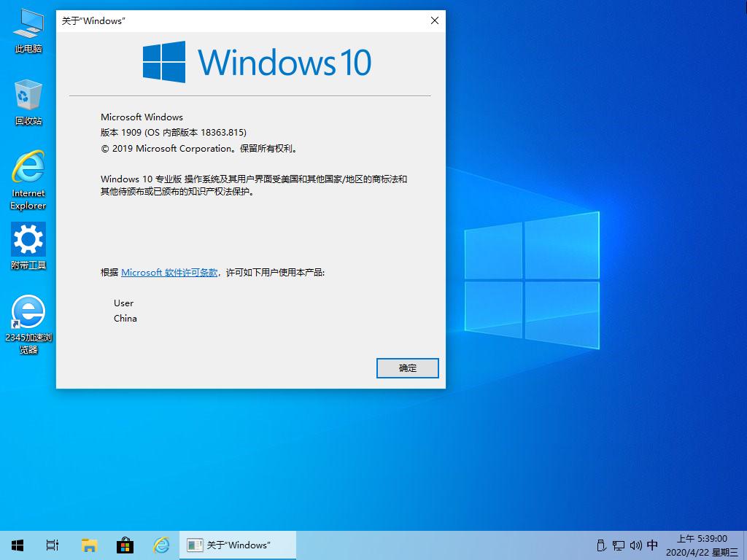The image size is (747, 560).
Task: Open File Explorer from the taskbar
Action: click(x=89, y=545)
